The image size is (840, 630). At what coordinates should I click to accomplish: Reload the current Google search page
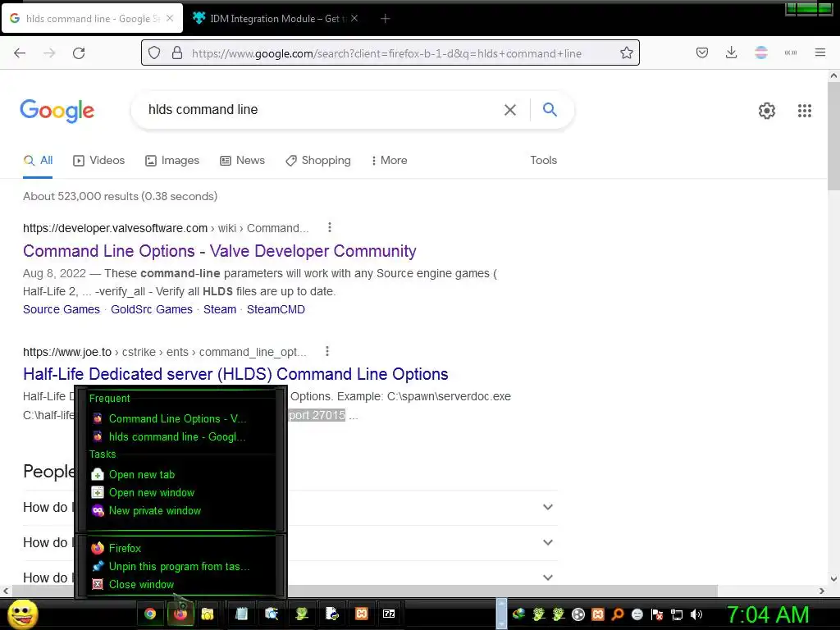[79, 52]
